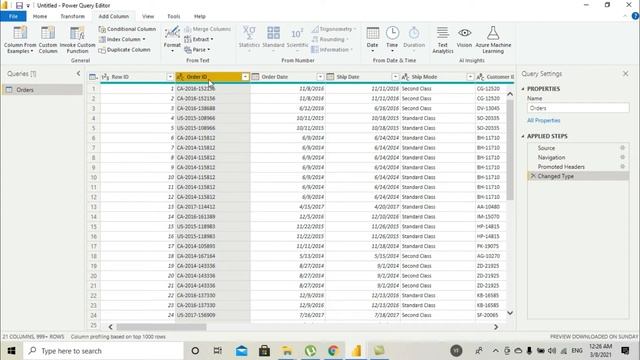Switch to the Help tab
This screenshot has width=640, height=360.
[x=200, y=16]
